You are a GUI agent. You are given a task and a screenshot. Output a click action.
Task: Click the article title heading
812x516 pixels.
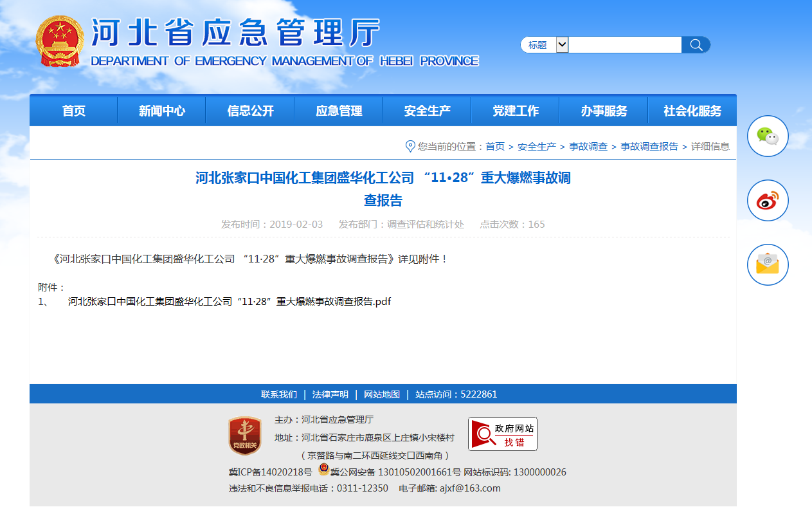(x=383, y=189)
